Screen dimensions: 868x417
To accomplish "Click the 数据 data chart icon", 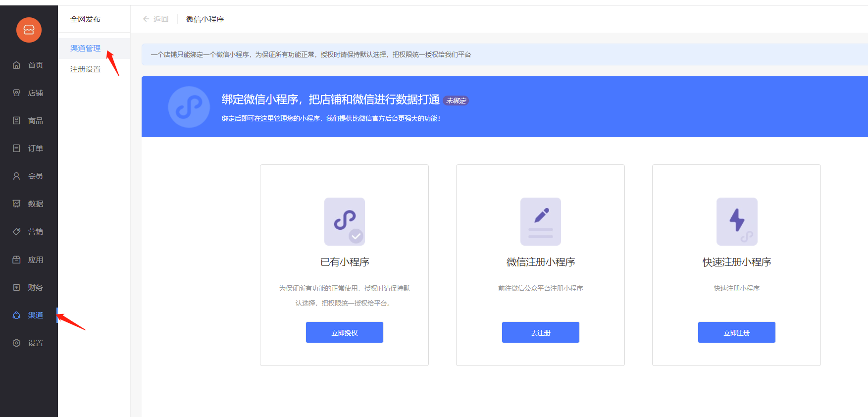I will [16, 204].
